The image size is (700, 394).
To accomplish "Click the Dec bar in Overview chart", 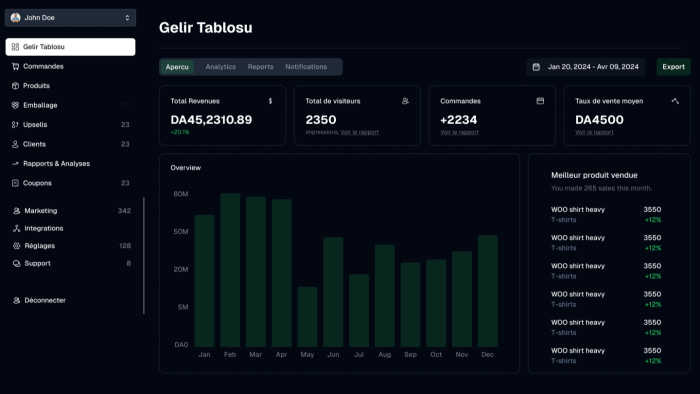I will [488, 291].
